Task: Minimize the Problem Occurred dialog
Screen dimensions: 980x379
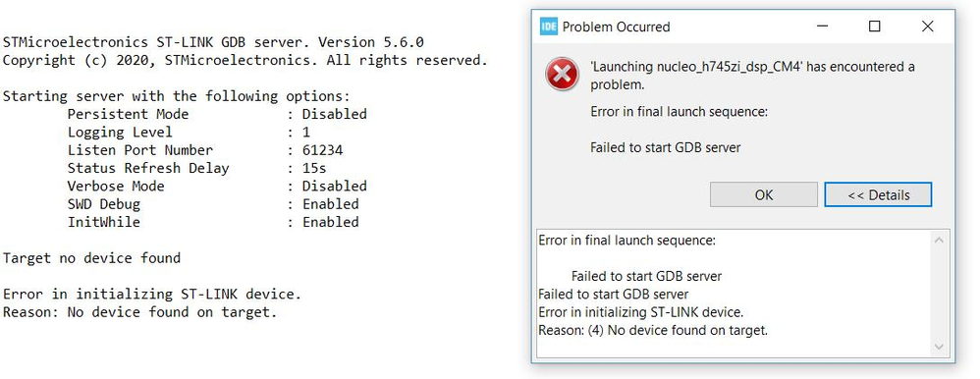Action: (x=822, y=27)
